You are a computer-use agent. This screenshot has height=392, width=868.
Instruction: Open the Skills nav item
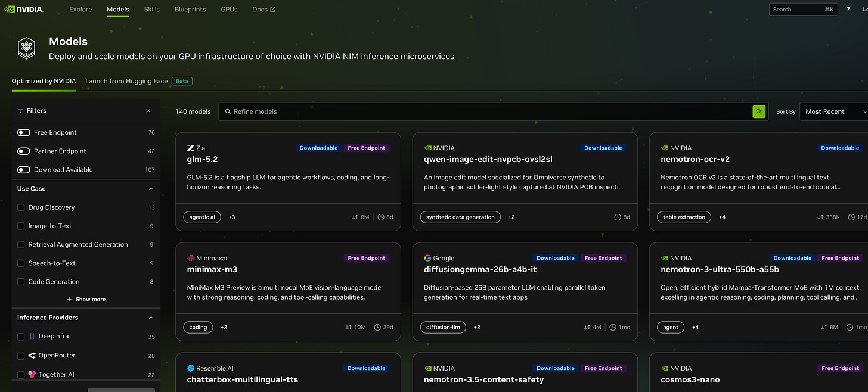point(152,10)
